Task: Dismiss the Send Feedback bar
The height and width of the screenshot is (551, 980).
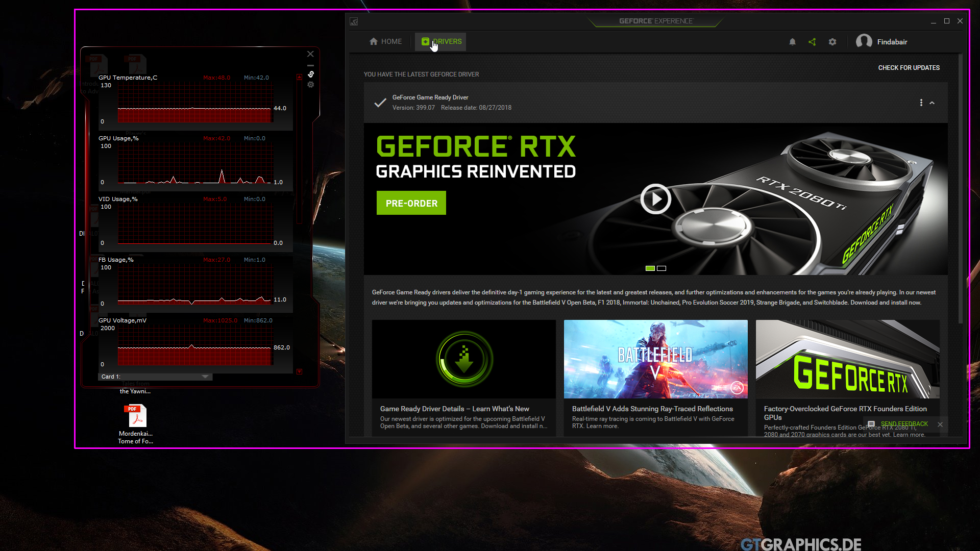Action: click(x=940, y=424)
